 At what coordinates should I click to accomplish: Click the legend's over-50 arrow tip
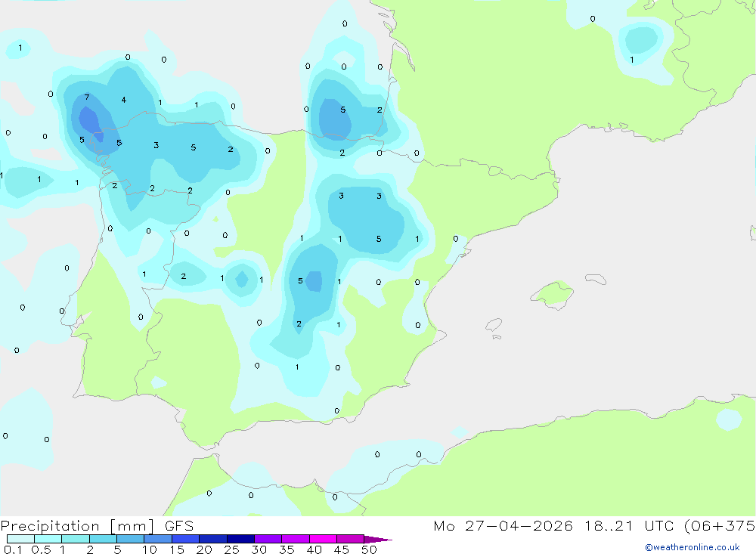pos(379,540)
